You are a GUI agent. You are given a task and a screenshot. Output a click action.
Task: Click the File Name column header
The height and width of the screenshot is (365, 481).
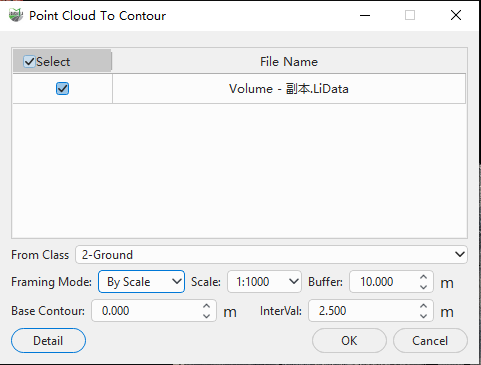tap(289, 62)
